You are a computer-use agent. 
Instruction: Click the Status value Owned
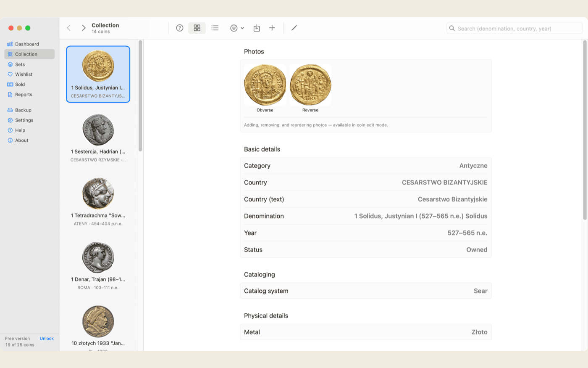477,250
